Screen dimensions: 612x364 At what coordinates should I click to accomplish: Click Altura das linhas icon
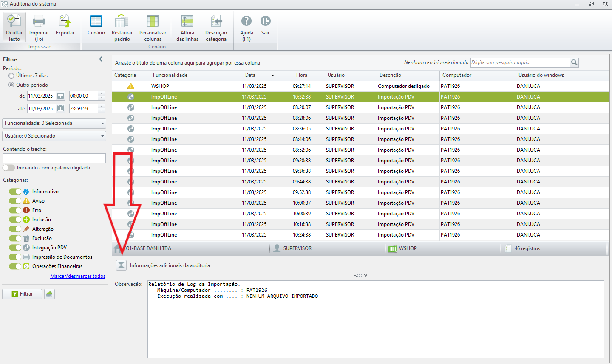(187, 21)
